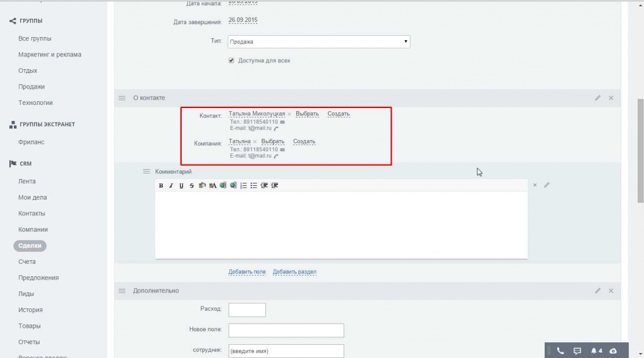The height and width of the screenshot is (358, 644).
Task: Open chat messages icon in bottom bar
Action: coord(577,350)
